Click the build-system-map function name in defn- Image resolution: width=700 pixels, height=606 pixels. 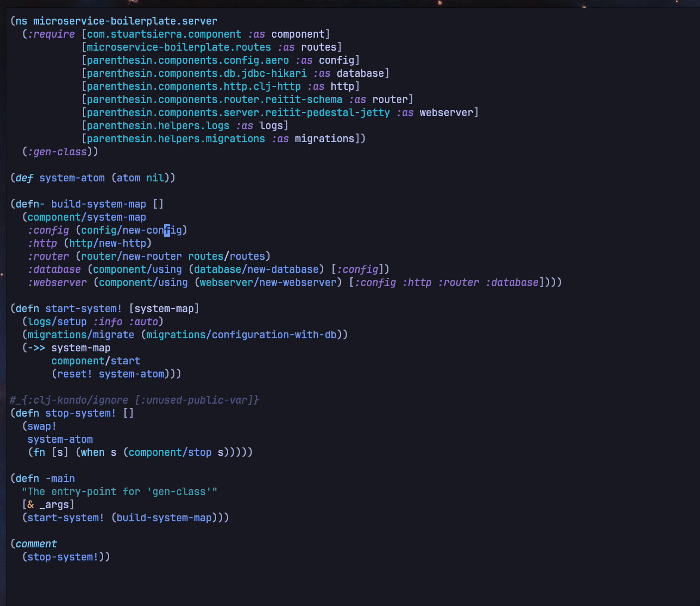click(98, 204)
